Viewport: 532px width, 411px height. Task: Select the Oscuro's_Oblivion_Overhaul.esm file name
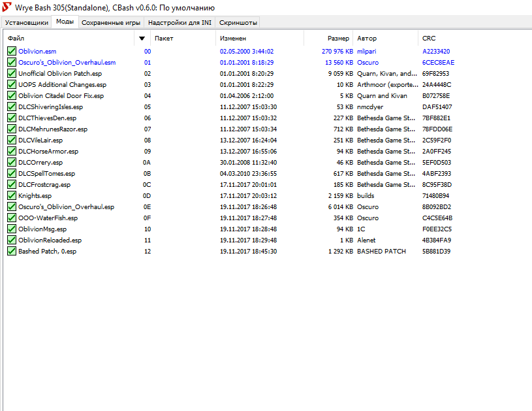pyautogui.click(x=67, y=63)
